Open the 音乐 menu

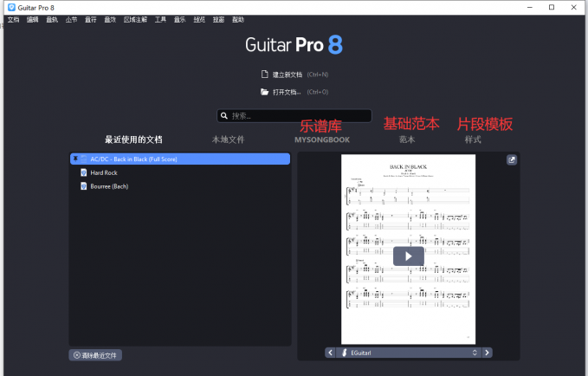[x=179, y=20]
